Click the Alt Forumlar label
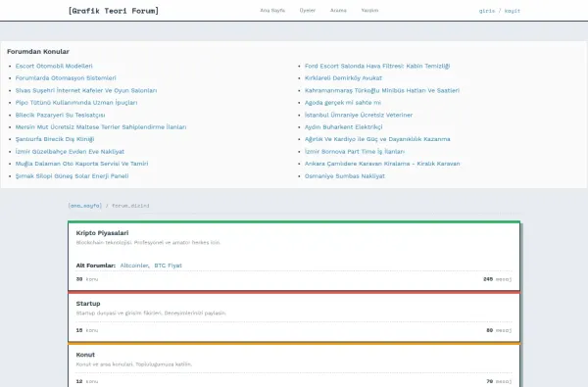Viewport: 588px width, 387px height. point(96,266)
